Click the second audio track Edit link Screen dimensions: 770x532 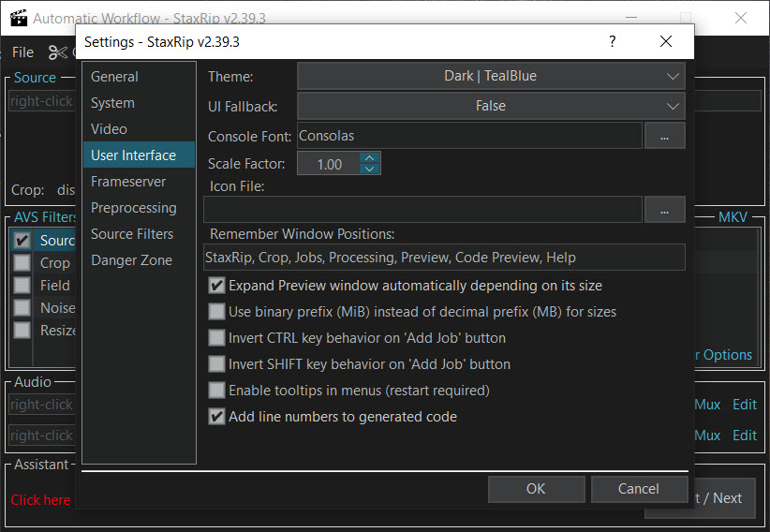tap(745, 436)
